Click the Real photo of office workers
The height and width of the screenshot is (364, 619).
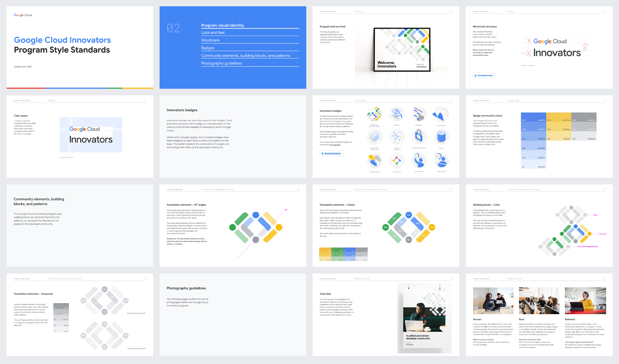[x=539, y=301]
